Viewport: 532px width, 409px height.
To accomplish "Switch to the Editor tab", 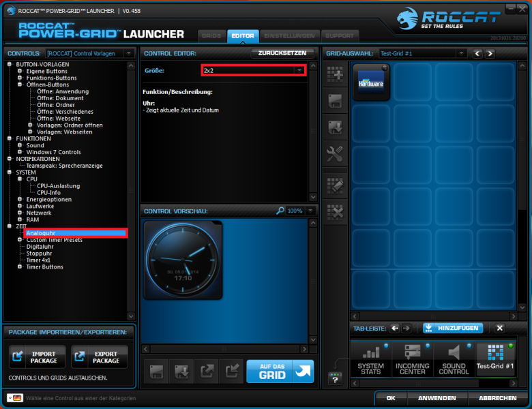I will [x=243, y=36].
